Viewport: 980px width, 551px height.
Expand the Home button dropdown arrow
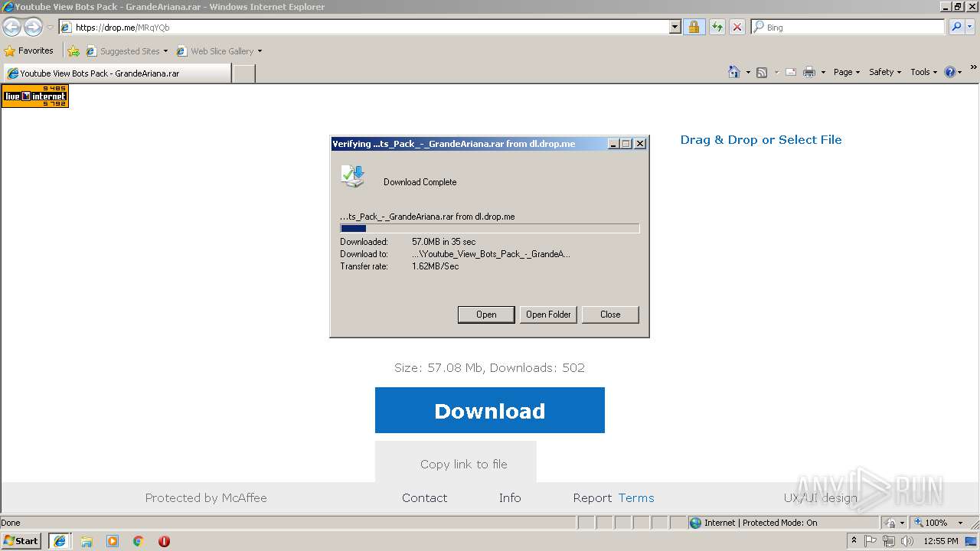746,72
